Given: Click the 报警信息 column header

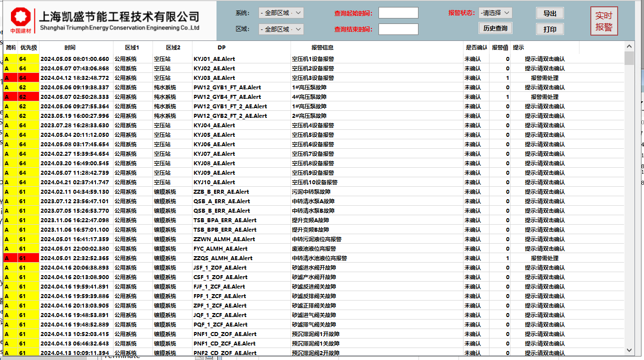Looking at the screenshot, I should 322,47.
